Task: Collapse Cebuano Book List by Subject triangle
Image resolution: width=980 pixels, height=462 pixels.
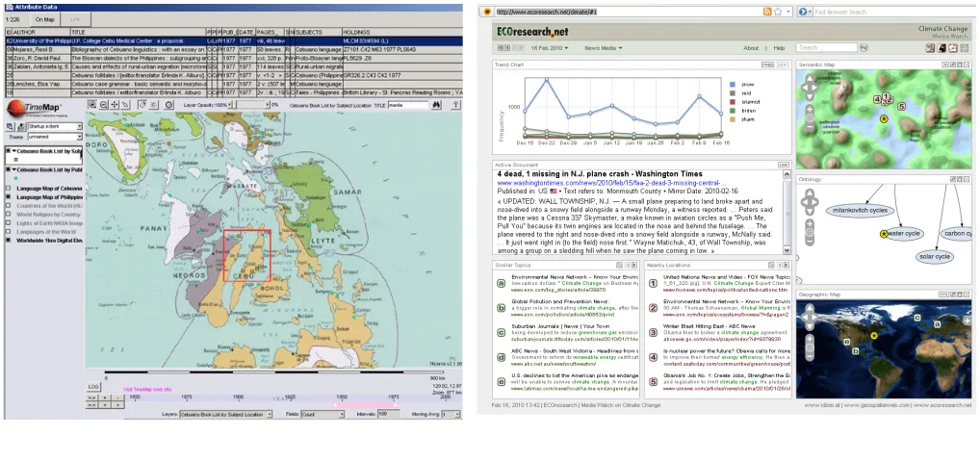Action: [13, 151]
